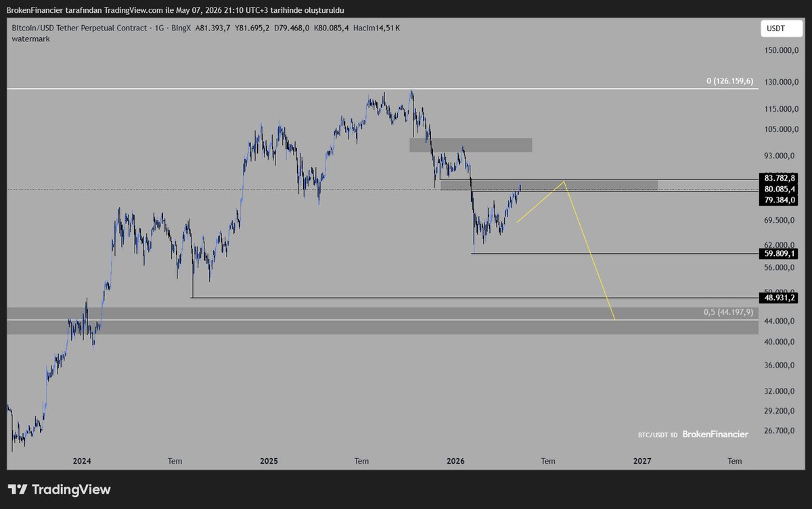Click the 2026 time axis label
The width and height of the screenshot is (812, 509).
455,461
